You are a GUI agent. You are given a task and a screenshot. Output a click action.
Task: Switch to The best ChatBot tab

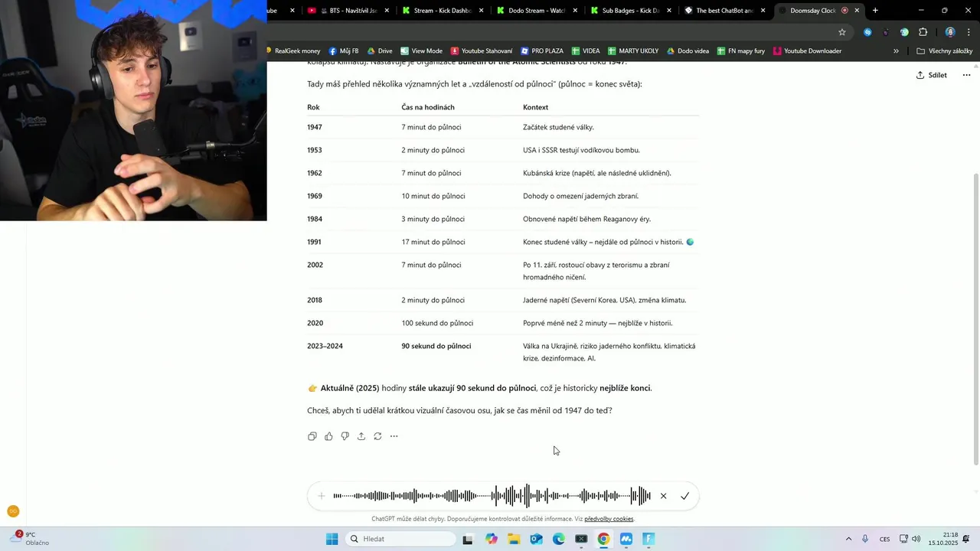pos(724,11)
